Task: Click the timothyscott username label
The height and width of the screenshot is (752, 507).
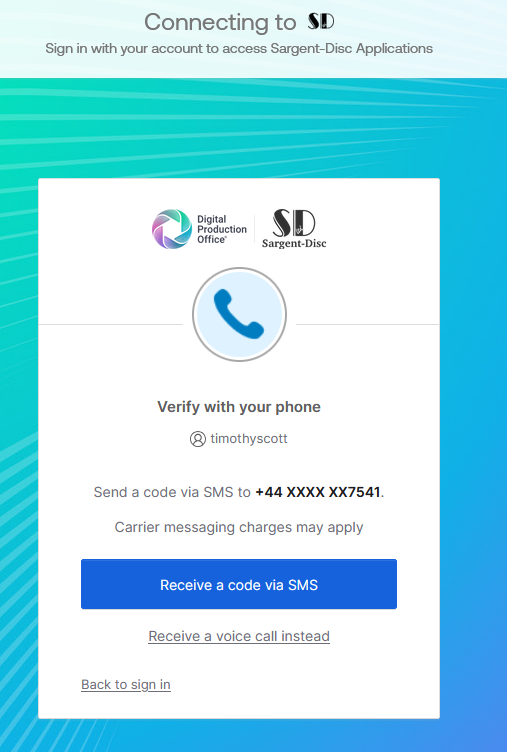Action: [x=249, y=439]
